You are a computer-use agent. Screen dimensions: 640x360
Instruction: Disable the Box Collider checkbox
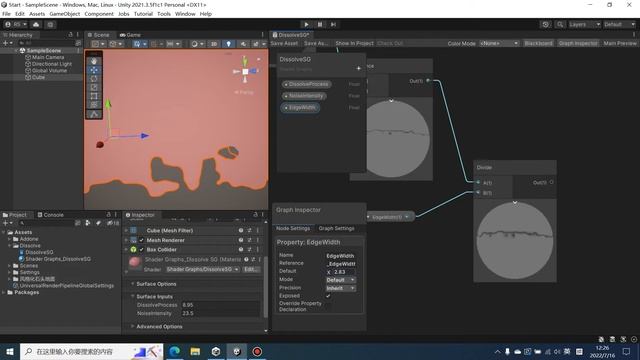(142, 249)
